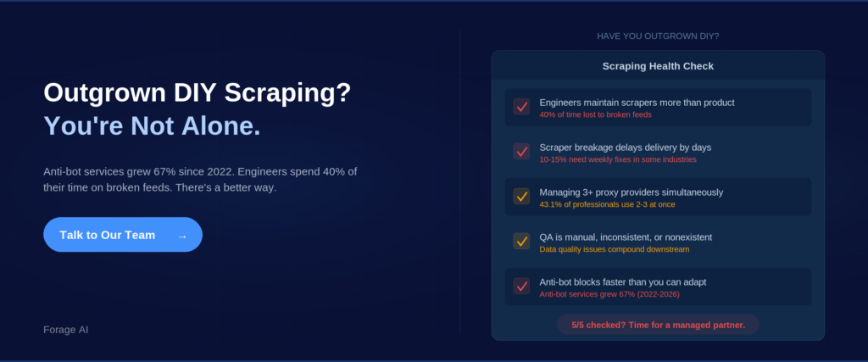The height and width of the screenshot is (362, 868).
Task: Uncheck the QA is manual checkbox
Action: 521,242
